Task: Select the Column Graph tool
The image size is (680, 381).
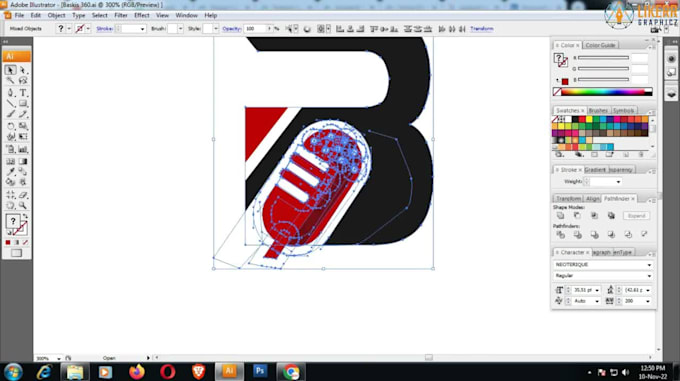Action: (23, 149)
